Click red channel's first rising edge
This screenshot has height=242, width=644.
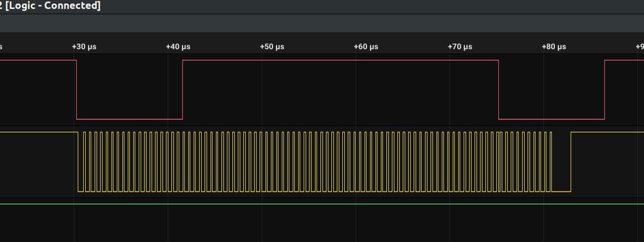point(183,90)
